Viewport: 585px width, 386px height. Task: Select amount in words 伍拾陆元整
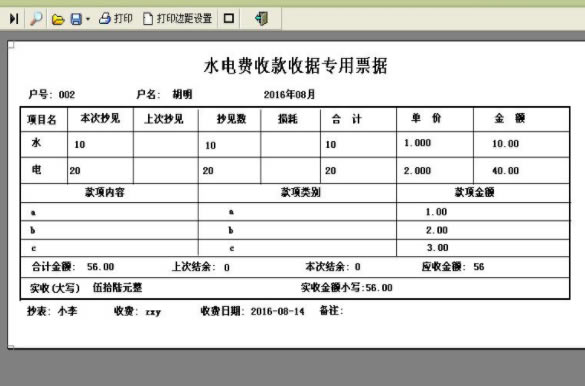117,287
